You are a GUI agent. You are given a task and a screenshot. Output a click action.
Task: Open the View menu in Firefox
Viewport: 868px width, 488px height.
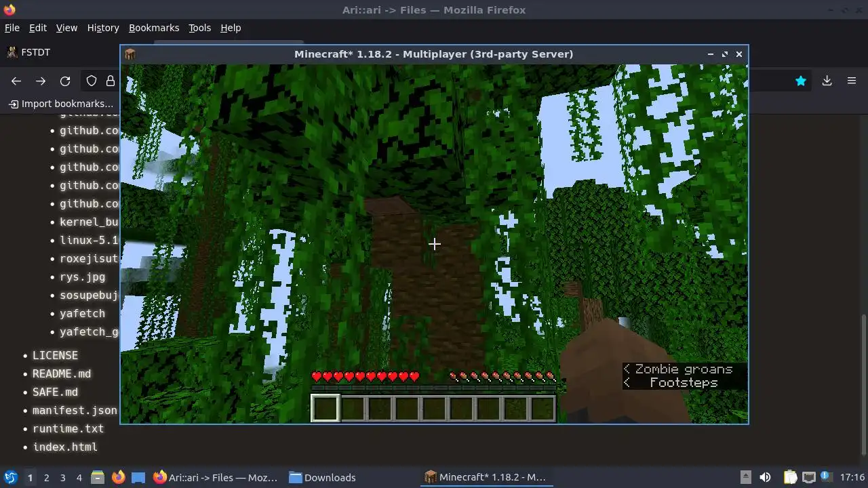pos(66,28)
